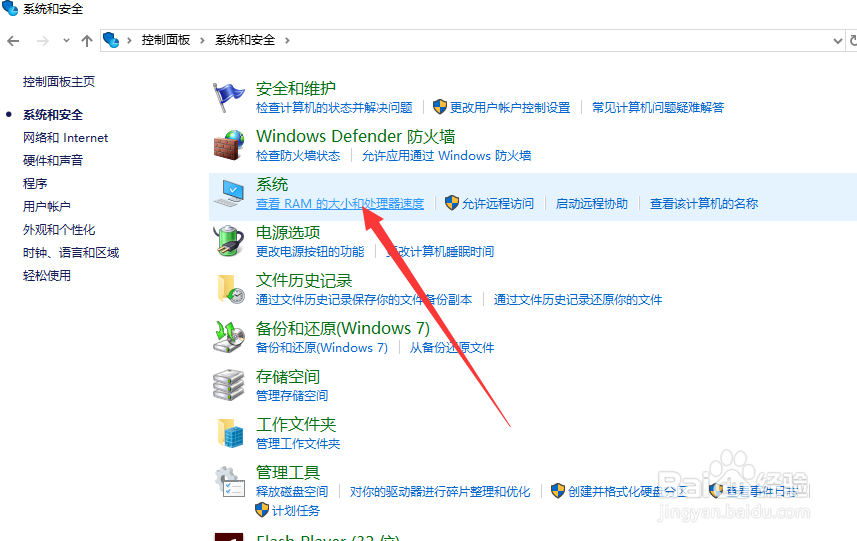Click 通过文件历史记录还原你的文件 link
857x541 pixels.
578,300
